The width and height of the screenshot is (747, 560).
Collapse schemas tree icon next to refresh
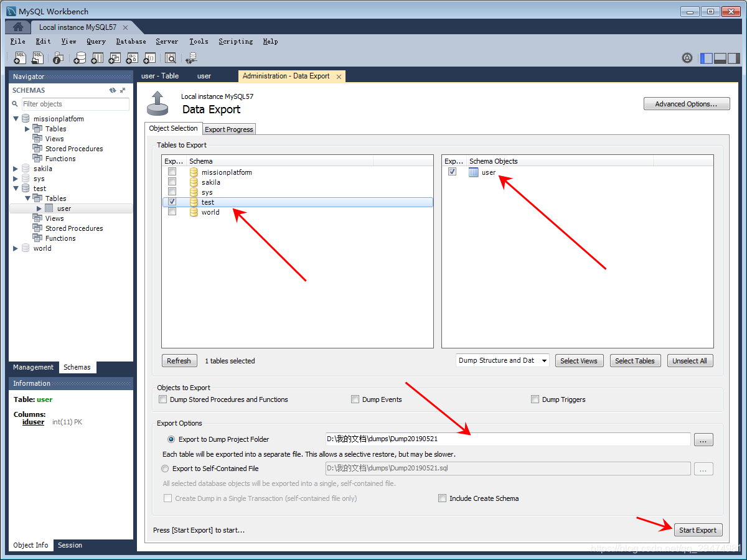(123, 90)
